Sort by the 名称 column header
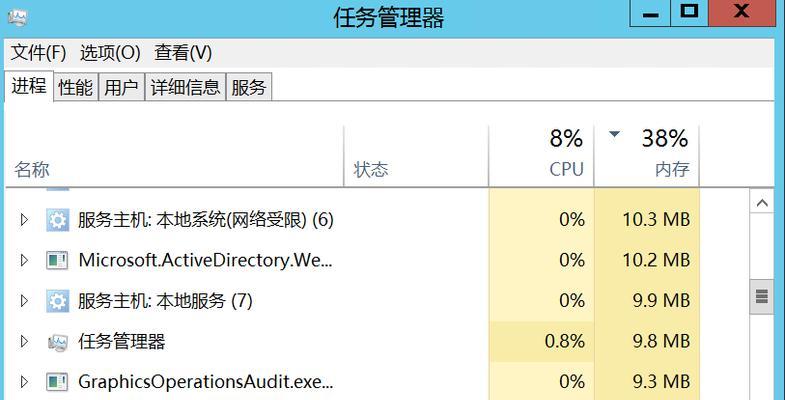The image size is (785, 400). pos(175,156)
